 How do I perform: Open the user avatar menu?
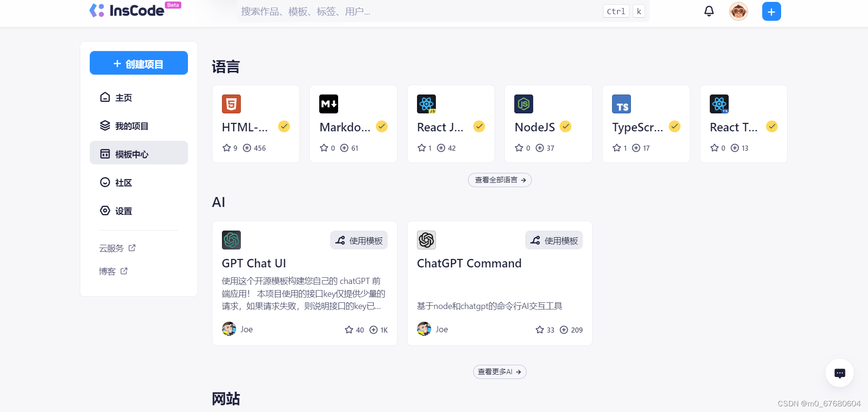pos(738,11)
